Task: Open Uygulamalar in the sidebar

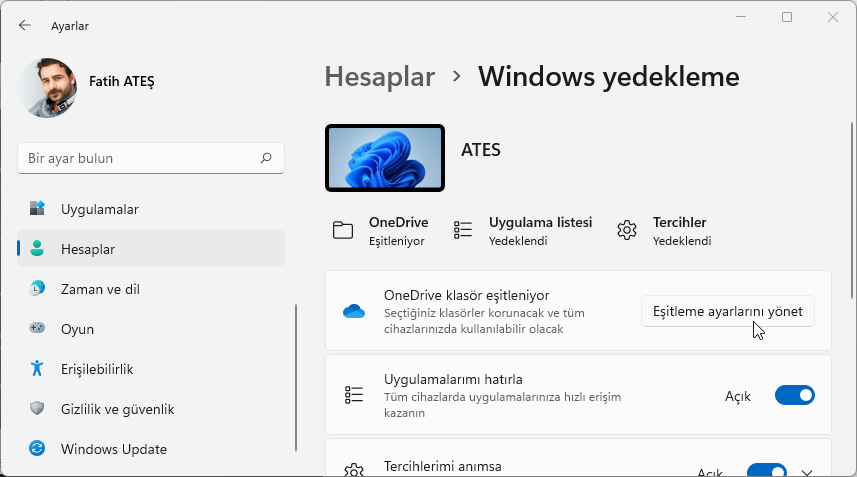Action: (151, 209)
